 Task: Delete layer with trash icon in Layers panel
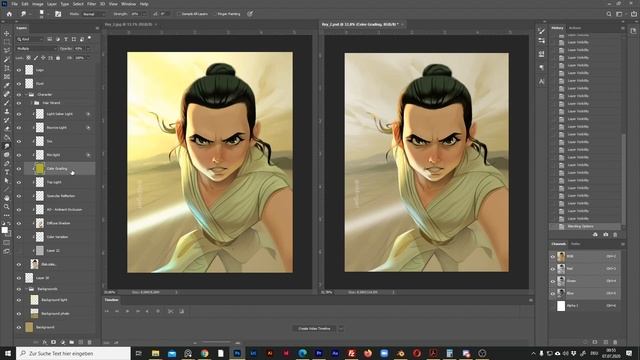pyautogui.click(x=89, y=342)
